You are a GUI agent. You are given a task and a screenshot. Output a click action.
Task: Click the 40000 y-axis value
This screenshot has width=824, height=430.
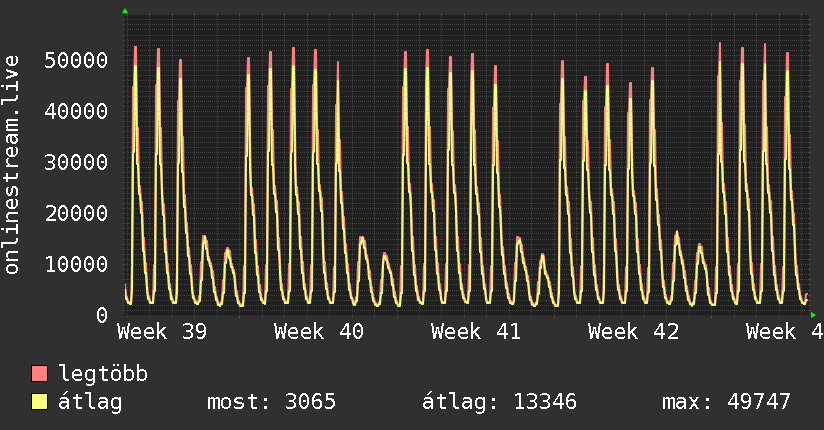point(76,111)
